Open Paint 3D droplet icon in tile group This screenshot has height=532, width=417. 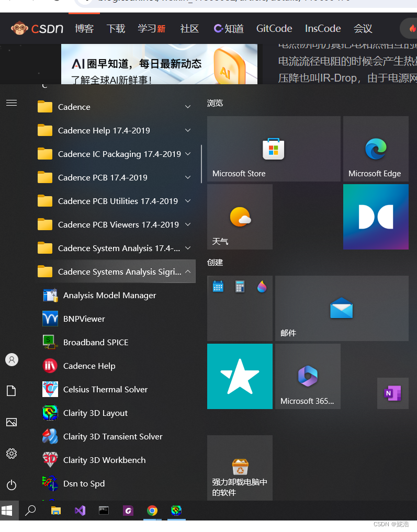tap(262, 287)
